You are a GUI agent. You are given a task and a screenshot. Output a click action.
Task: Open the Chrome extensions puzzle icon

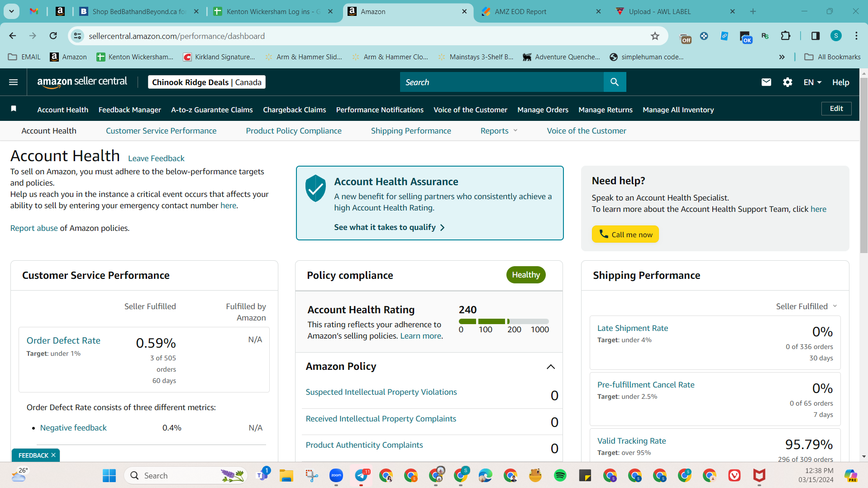click(x=786, y=36)
